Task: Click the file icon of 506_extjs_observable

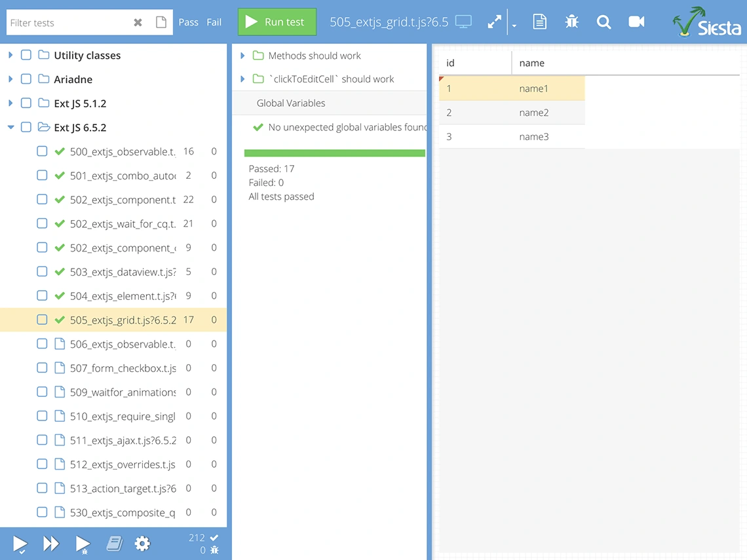Action: tap(60, 344)
